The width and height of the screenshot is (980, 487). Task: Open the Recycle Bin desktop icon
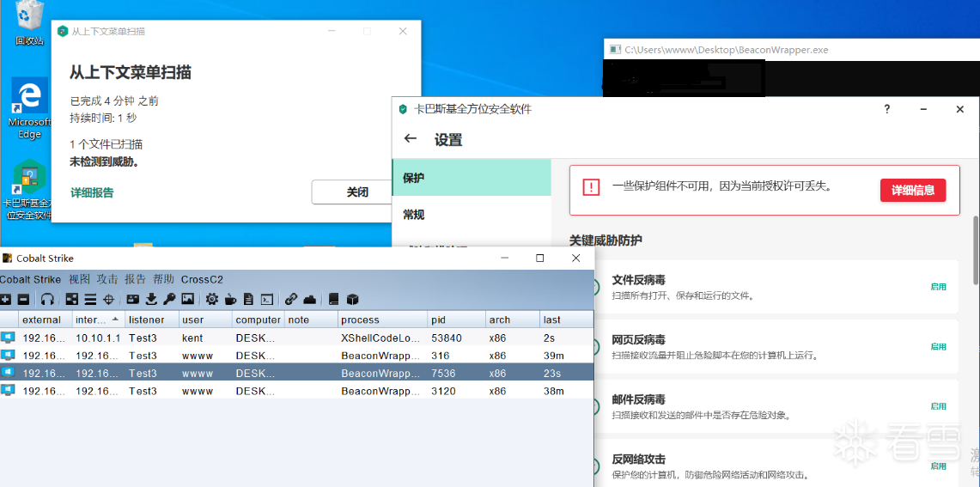point(29,24)
